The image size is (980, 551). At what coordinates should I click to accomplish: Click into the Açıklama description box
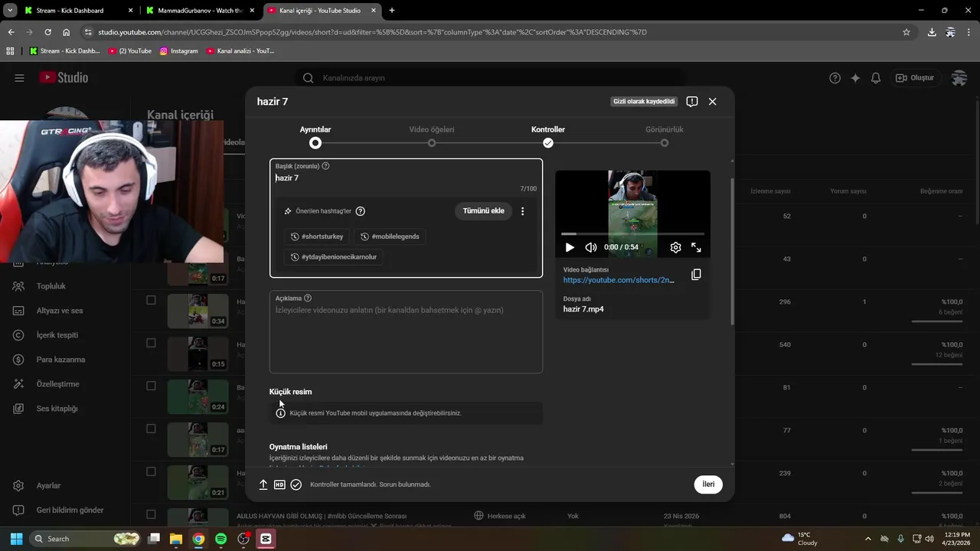tap(406, 332)
